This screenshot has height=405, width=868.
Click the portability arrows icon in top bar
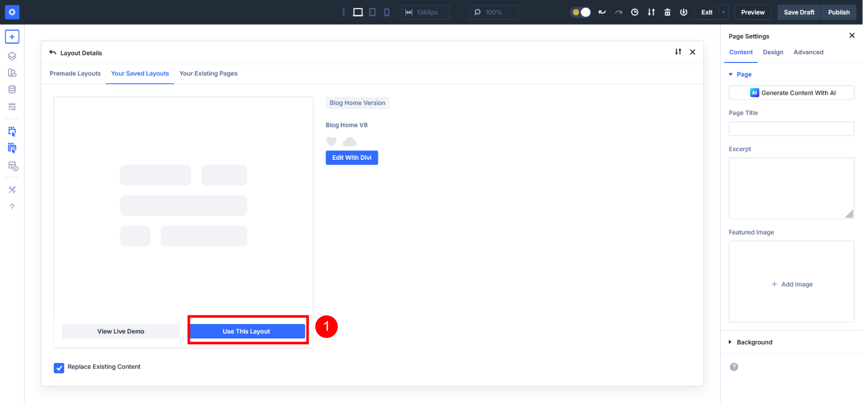651,12
